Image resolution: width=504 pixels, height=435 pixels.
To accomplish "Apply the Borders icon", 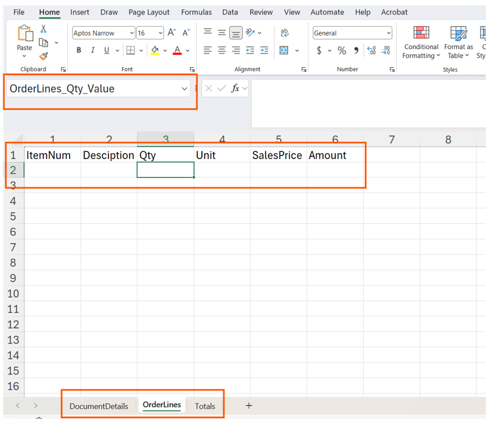I will [131, 50].
